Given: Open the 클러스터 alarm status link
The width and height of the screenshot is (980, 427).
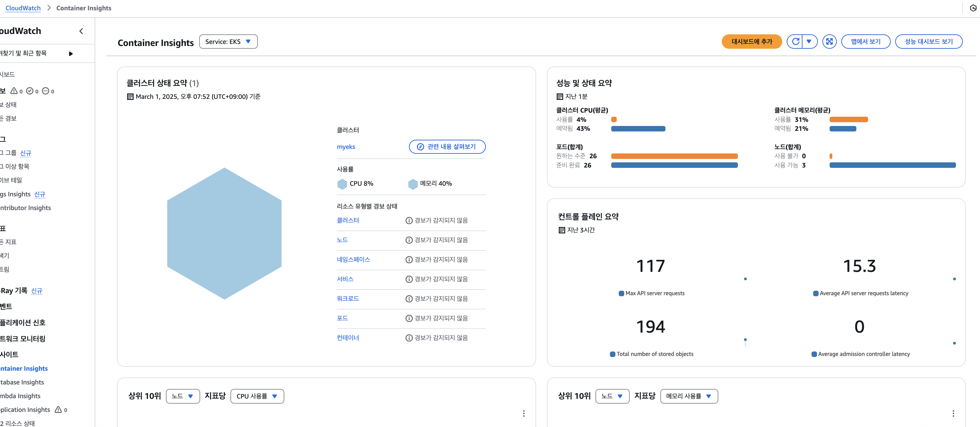Looking at the screenshot, I should point(348,220).
